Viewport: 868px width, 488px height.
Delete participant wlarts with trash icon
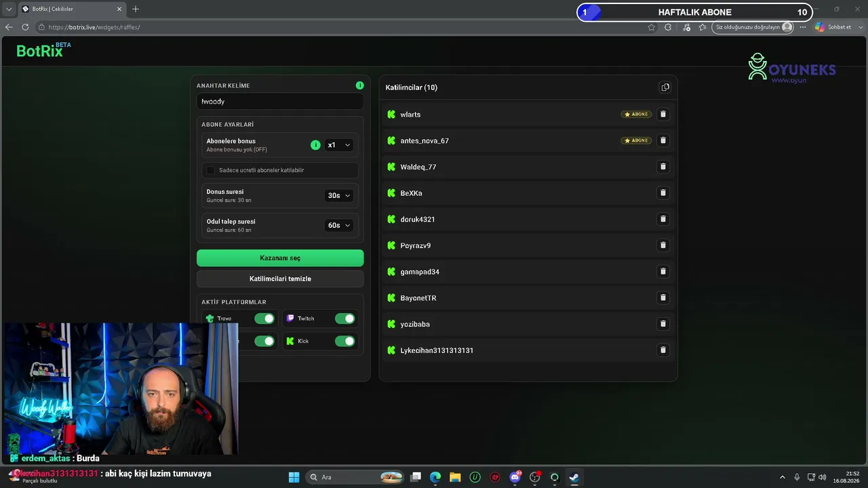pyautogui.click(x=663, y=115)
